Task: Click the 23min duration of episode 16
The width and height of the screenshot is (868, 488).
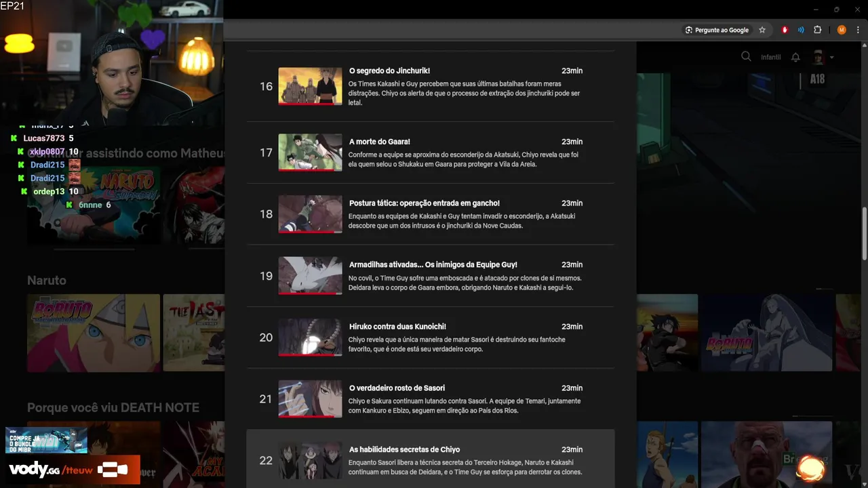Action: [572, 70]
